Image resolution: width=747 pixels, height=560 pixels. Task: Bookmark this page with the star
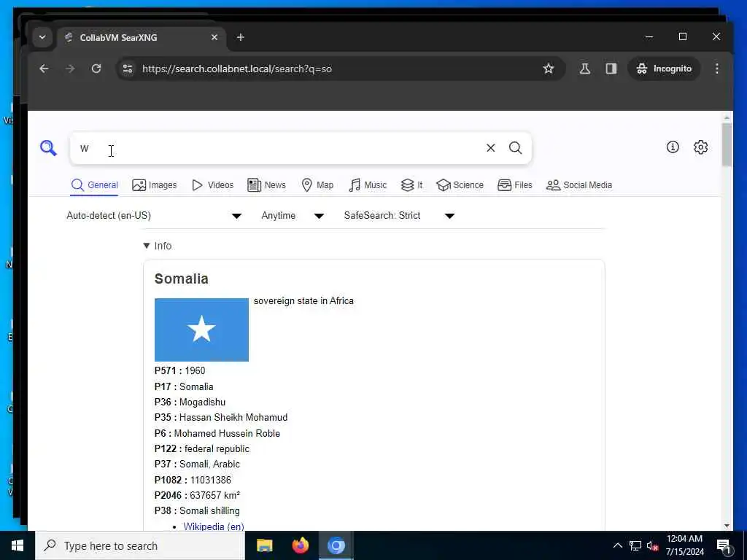549,69
